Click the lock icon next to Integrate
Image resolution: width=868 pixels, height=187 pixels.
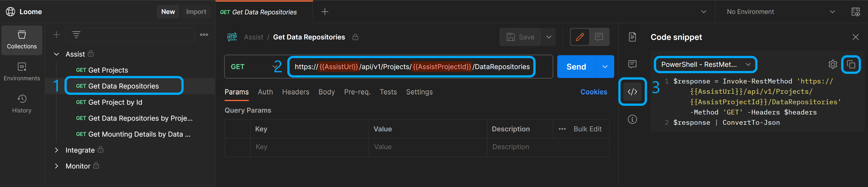[100, 150]
